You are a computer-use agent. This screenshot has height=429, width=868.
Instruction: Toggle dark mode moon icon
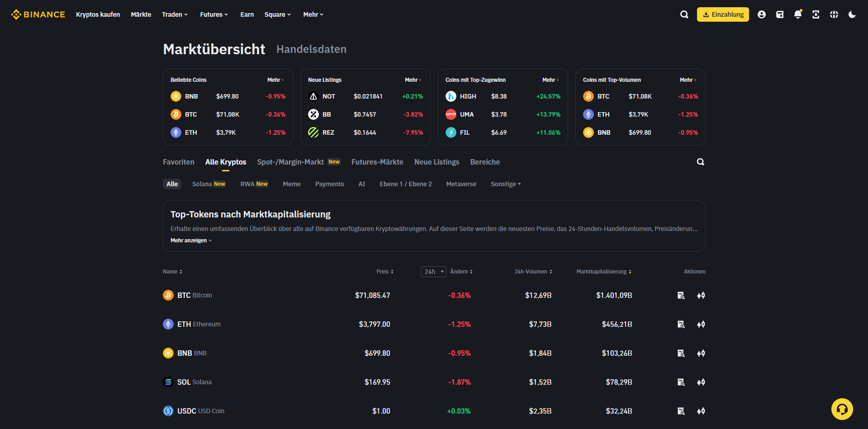pos(852,14)
